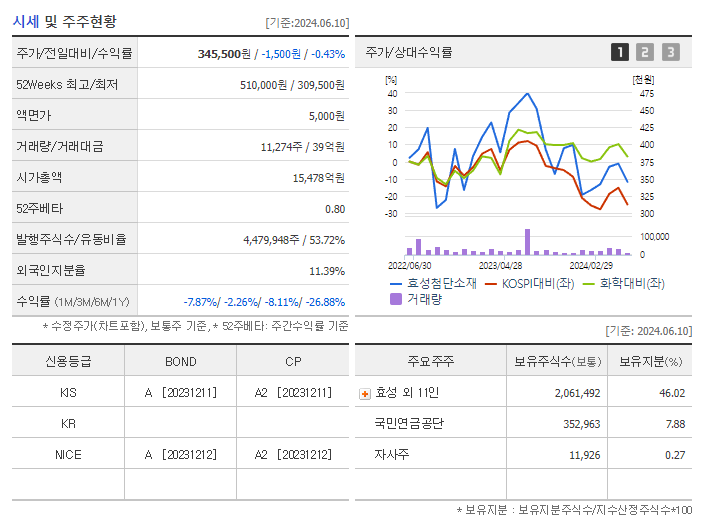The width and height of the screenshot is (702, 525).
Task: Select KIS CP rating A2 [20231211]
Action: [293, 393]
